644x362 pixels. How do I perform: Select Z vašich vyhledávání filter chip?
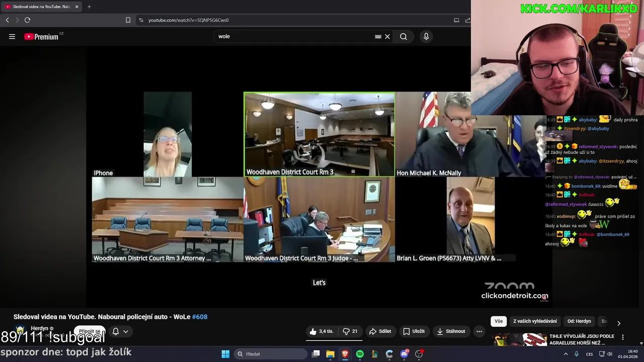coord(535,321)
